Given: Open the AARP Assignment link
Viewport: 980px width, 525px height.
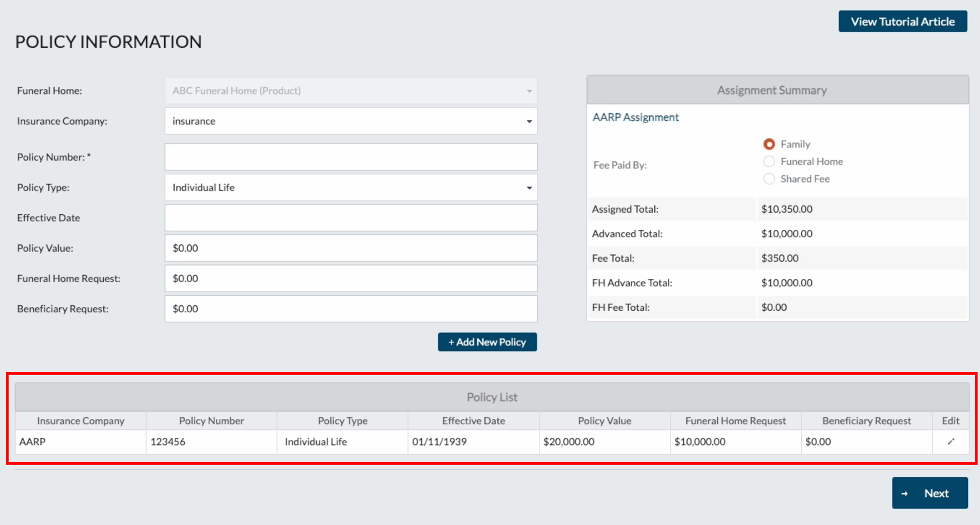Looking at the screenshot, I should click(x=635, y=117).
